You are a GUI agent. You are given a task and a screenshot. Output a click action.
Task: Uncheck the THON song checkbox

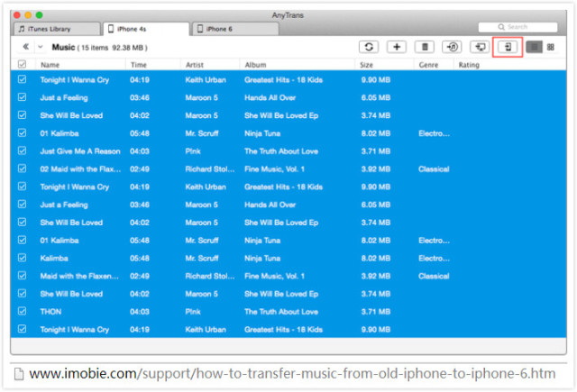click(22, 311)
